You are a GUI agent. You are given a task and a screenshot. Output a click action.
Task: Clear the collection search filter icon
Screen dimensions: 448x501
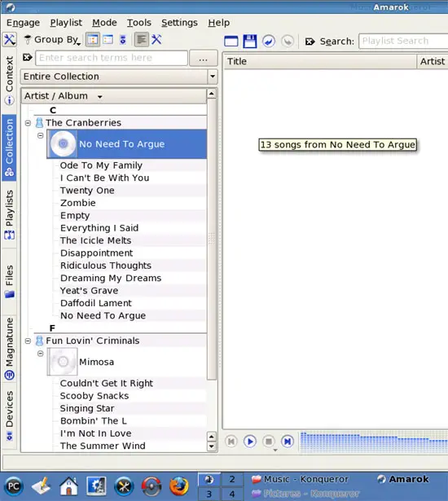pyautogui.click(x=28, y=58)
